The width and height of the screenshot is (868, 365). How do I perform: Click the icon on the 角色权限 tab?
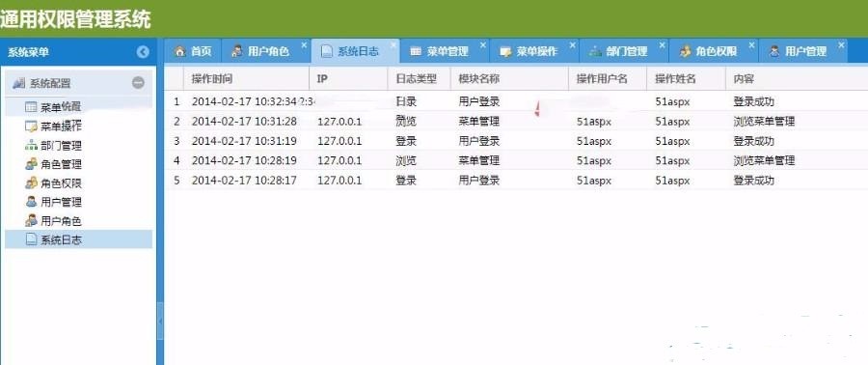(686, 51)
